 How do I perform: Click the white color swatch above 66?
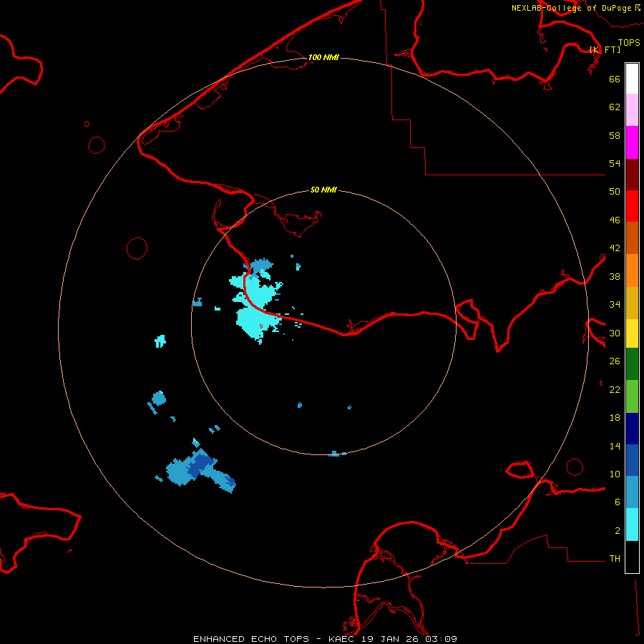click(632, 79)
